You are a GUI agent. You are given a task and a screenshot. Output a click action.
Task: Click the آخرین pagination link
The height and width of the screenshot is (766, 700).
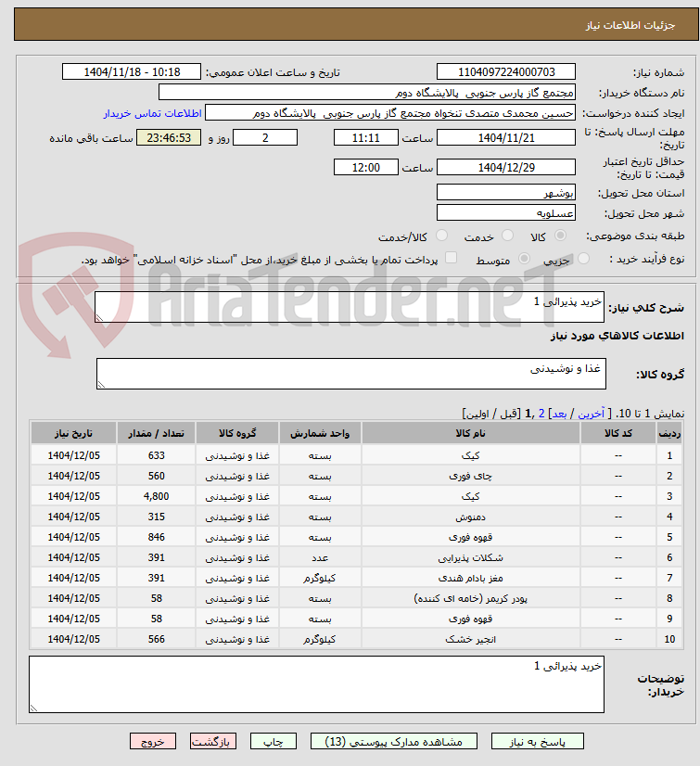(x=592, y=414)
